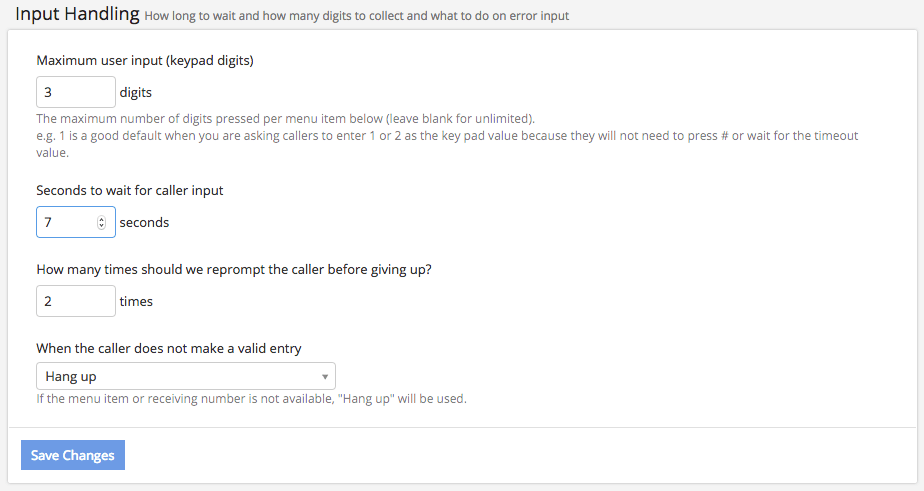Open the dropdown arrow beside Hang up
The width and height of the screenshot is (924, 491).
point(325,377)
